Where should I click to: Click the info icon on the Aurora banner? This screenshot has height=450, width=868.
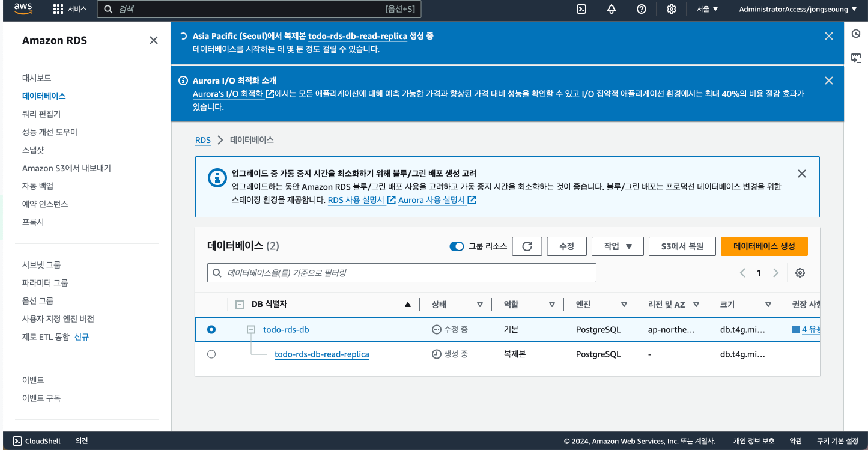coord(184,81)
